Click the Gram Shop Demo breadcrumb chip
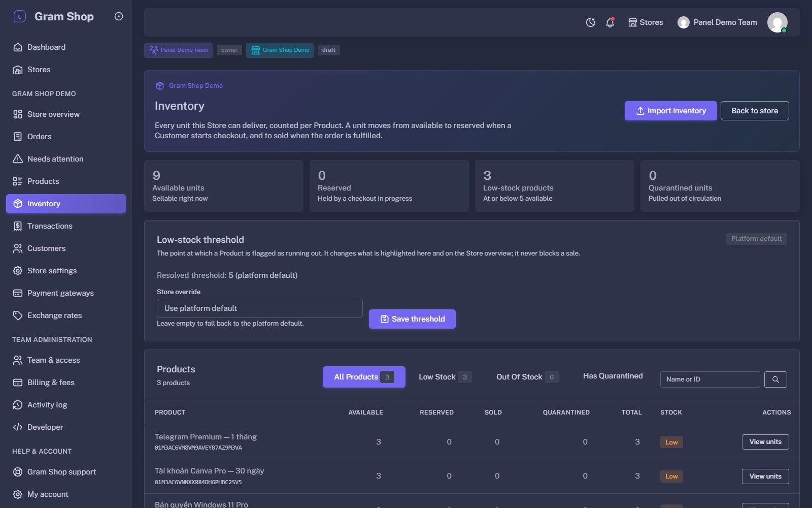Viewport: 812px width, 508px height. tap(280, 50)
